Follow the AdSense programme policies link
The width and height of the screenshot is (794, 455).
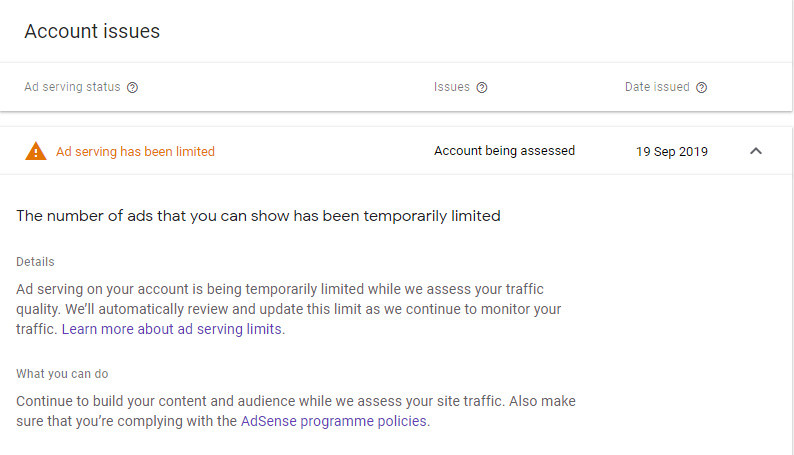[x=334, y=421]
